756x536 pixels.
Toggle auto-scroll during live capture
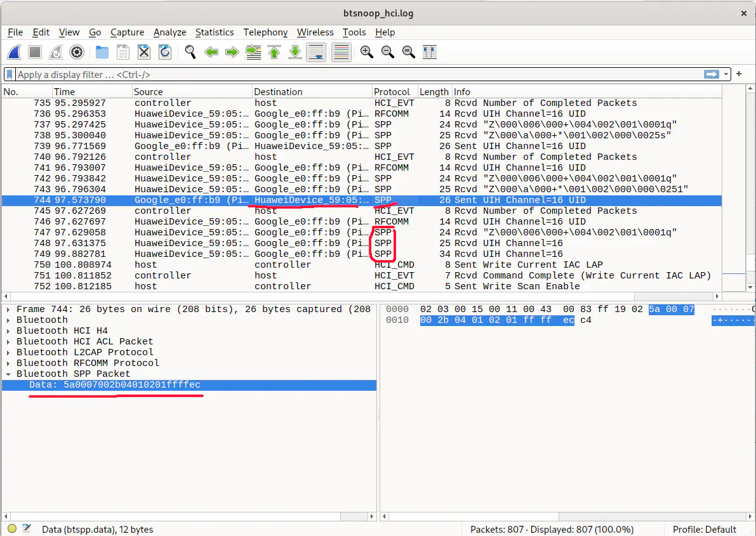pos(316,53)
